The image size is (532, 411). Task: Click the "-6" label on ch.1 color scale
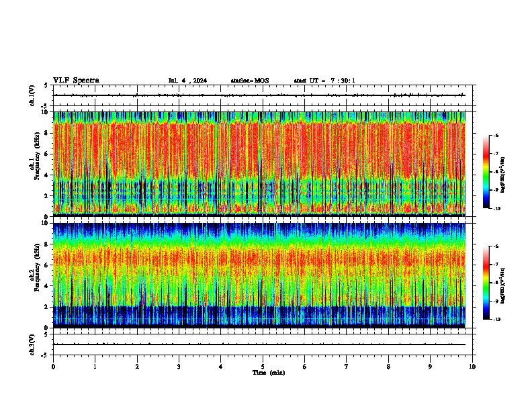(x=496, y=136)
